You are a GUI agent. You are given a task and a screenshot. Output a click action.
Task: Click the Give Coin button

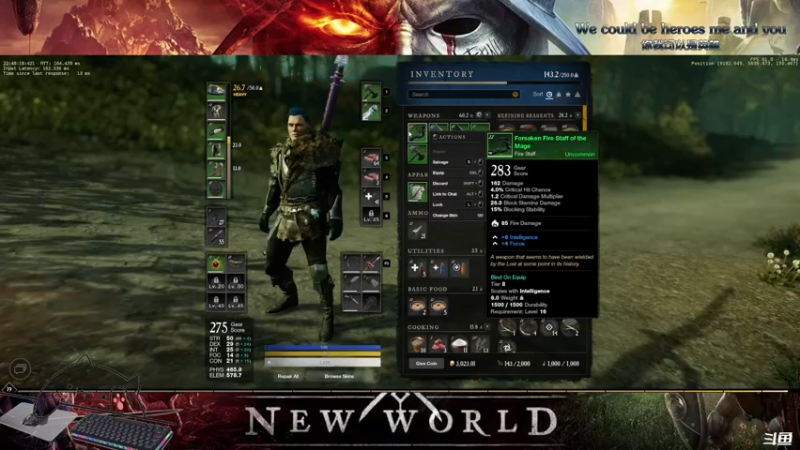[x=426, y=364]
